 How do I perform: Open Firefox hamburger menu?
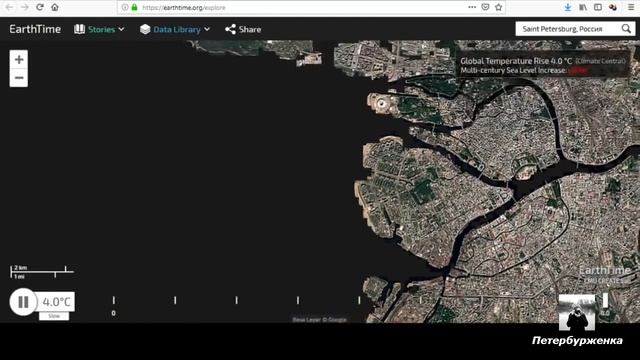coord(631,7)
